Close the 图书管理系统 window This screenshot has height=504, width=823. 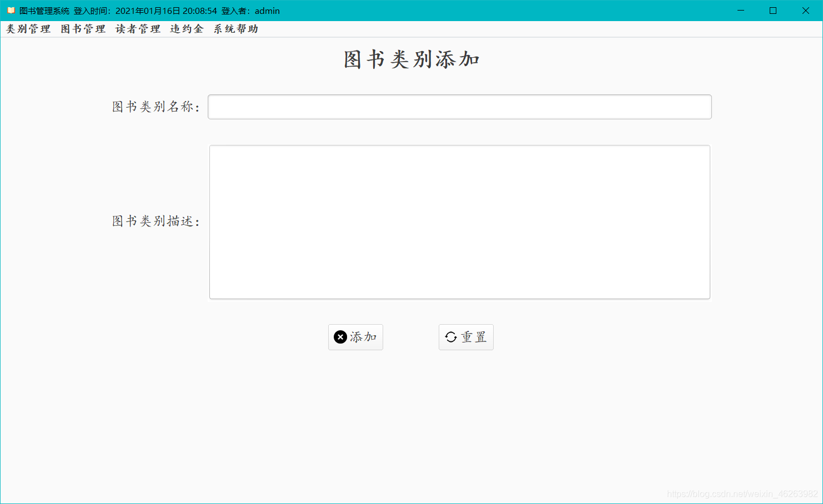(806, 11)
